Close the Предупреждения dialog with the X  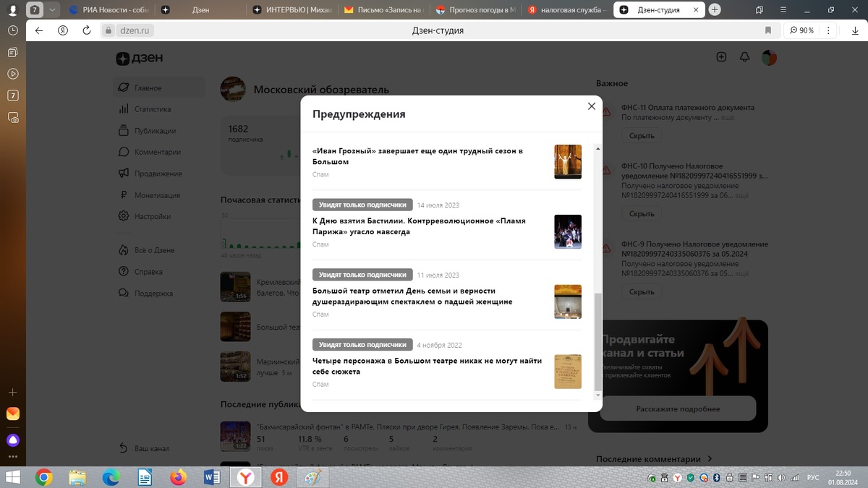pos(591,106)
